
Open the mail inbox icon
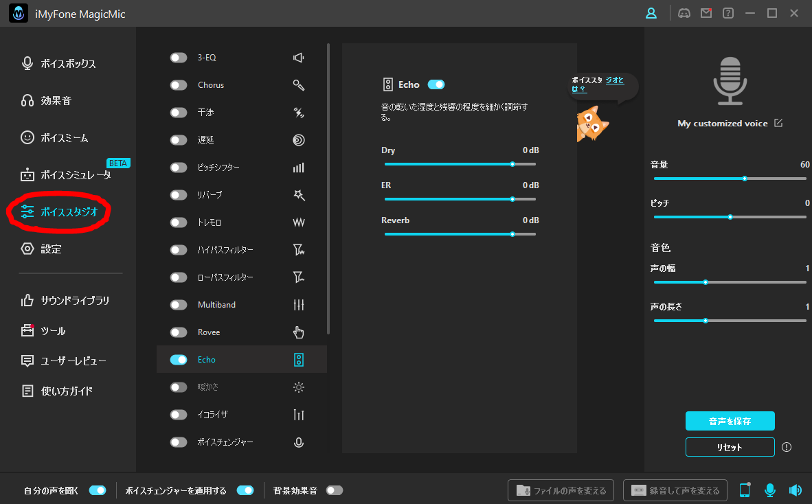(x=706, y=13)
